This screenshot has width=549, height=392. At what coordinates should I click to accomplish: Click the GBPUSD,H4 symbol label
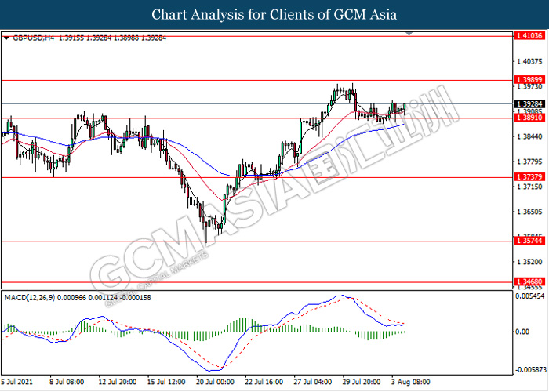point(34,38)
